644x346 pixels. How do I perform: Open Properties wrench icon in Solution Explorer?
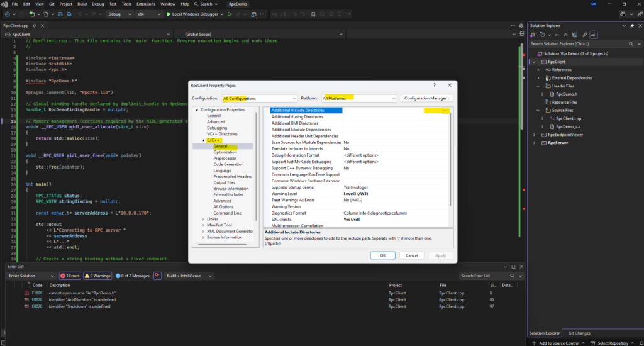click(x=585, y=35)
